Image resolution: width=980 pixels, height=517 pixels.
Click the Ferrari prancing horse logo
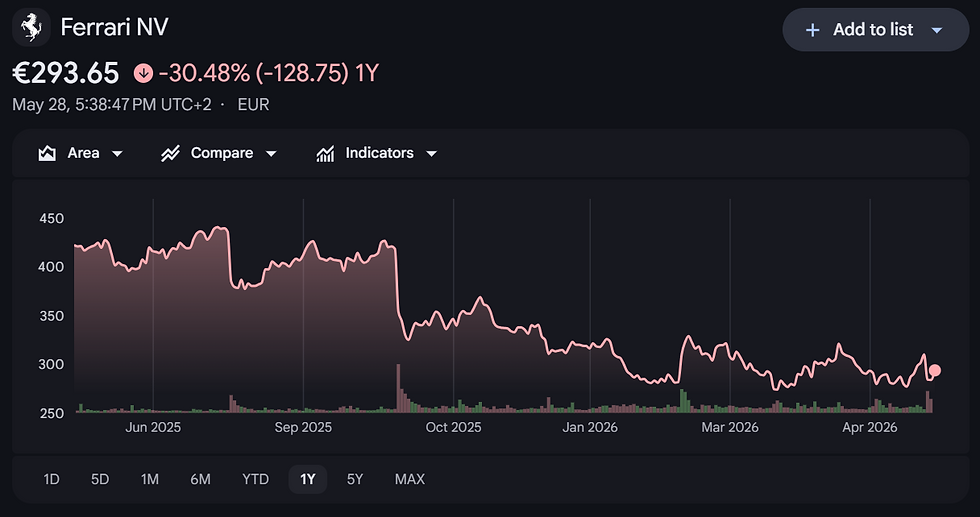(31, 27)
